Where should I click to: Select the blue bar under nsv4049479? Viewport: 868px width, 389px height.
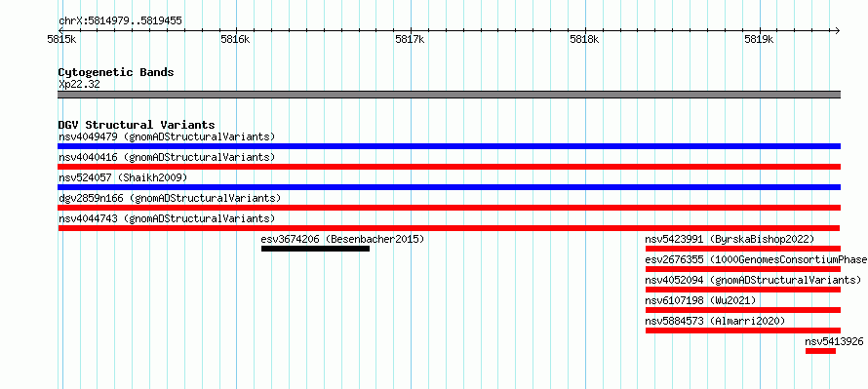pos(449,146)
